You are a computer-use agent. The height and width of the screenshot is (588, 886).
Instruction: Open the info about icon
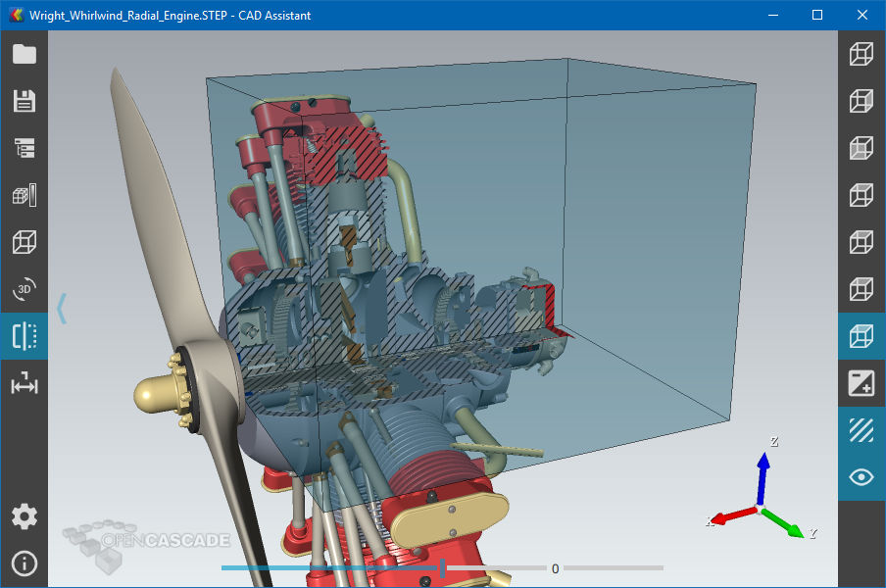click(x=25, y=563)
